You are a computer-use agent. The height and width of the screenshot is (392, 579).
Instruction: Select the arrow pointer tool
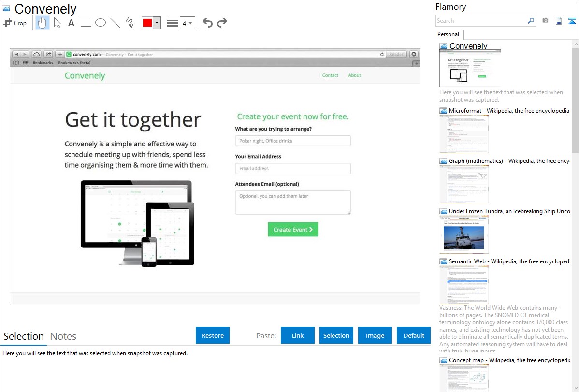pos(57,23)
